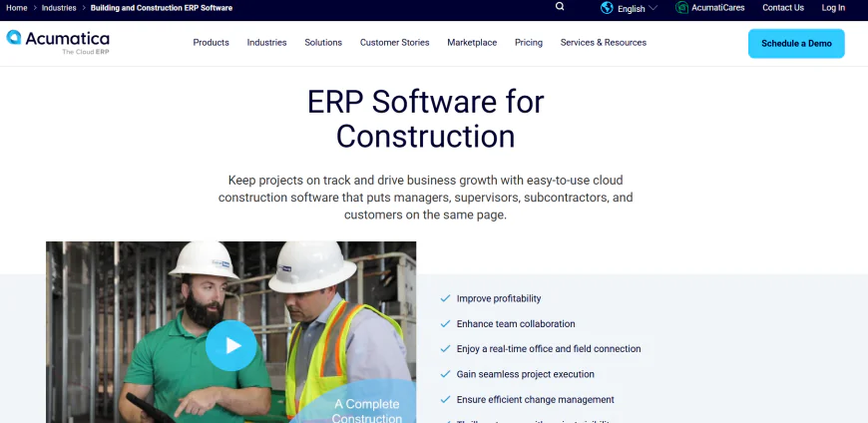Click checkmark beside Gain seamless project execution
The height and width of the screenshot is (423, 868).
click(x=445, y=374)
